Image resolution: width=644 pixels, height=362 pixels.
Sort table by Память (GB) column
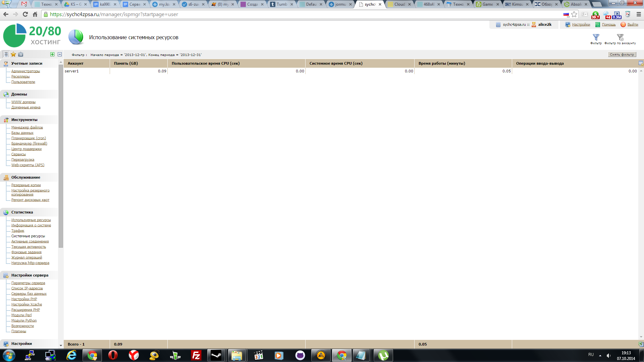126,63
